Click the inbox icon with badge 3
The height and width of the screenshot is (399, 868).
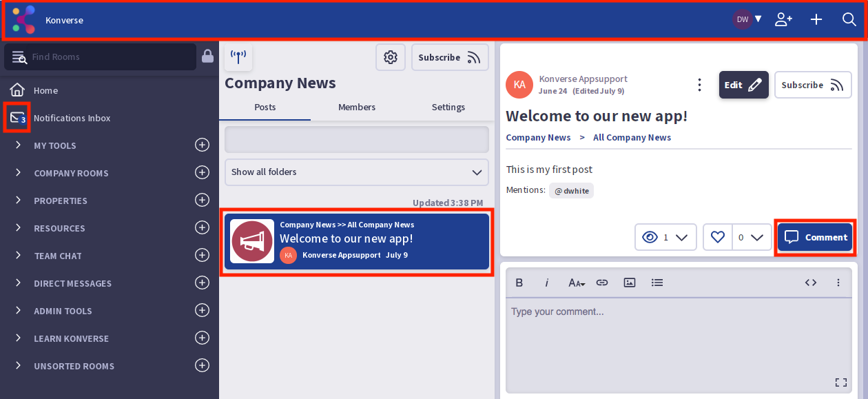[x=17, y=118]
